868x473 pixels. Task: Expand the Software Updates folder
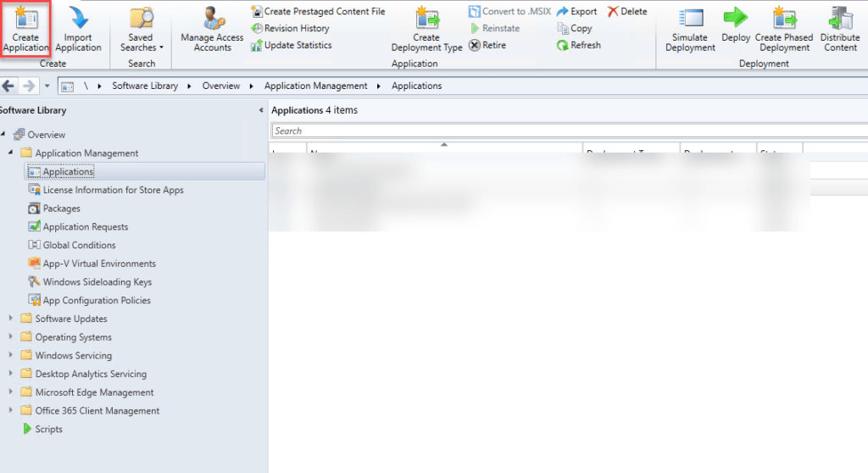pos(11,319)
